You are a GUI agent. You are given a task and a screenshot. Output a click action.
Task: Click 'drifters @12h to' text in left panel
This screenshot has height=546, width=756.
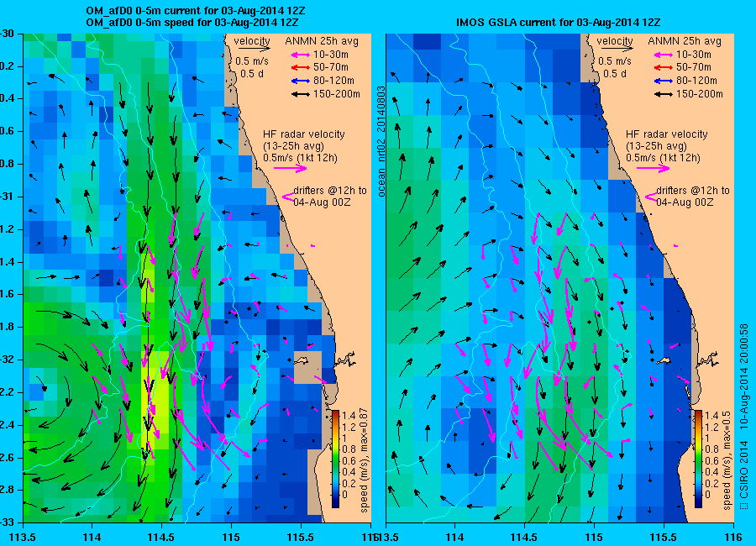[x=330, y=191]
